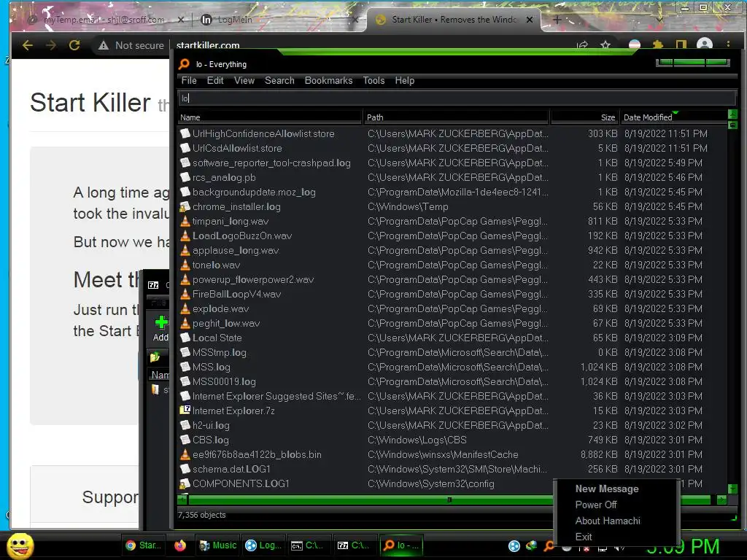The image size is (747, 560).
Task: Open the Chrome three-dot menu
Action: click(728, 44)
